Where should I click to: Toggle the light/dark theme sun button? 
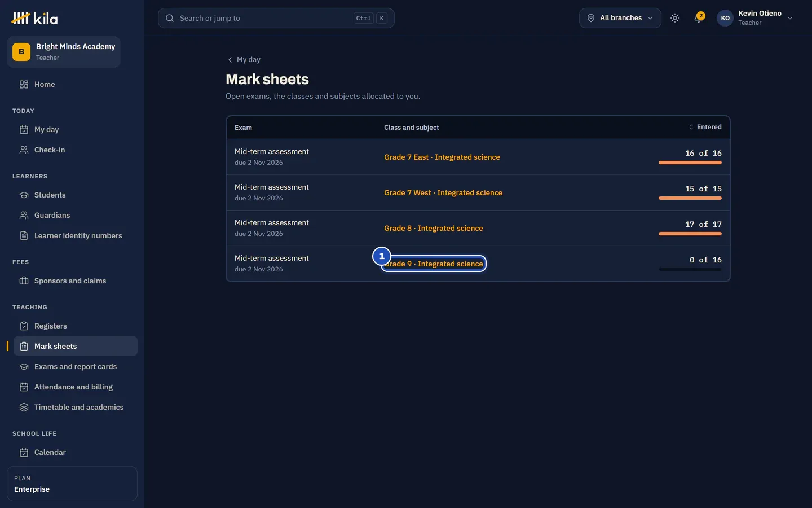click(675, 18)
